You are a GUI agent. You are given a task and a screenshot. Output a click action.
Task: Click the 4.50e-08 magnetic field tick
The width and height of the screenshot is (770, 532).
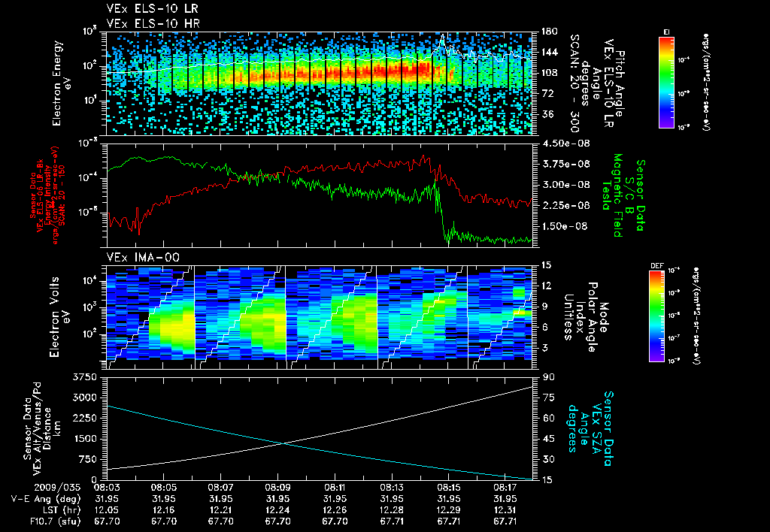565,144
